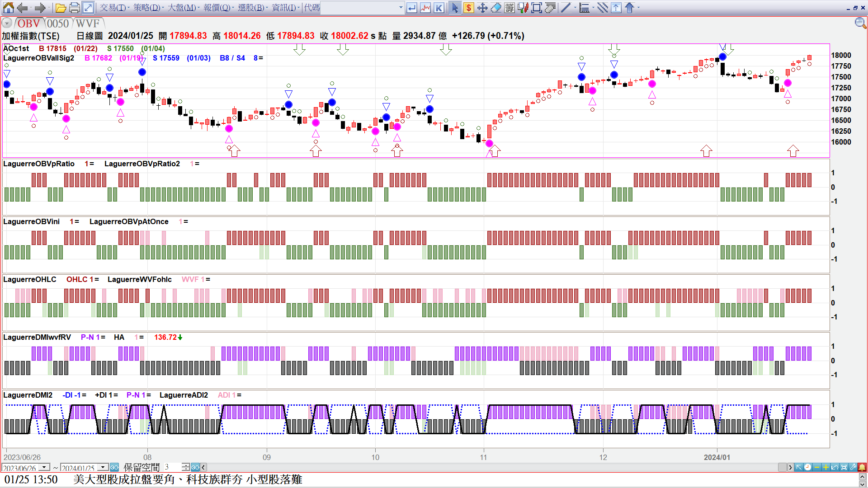Click the zoom out magnifier icon
Image resolution: width=868 pixels, height=488 pixels.
pos(860,23)
